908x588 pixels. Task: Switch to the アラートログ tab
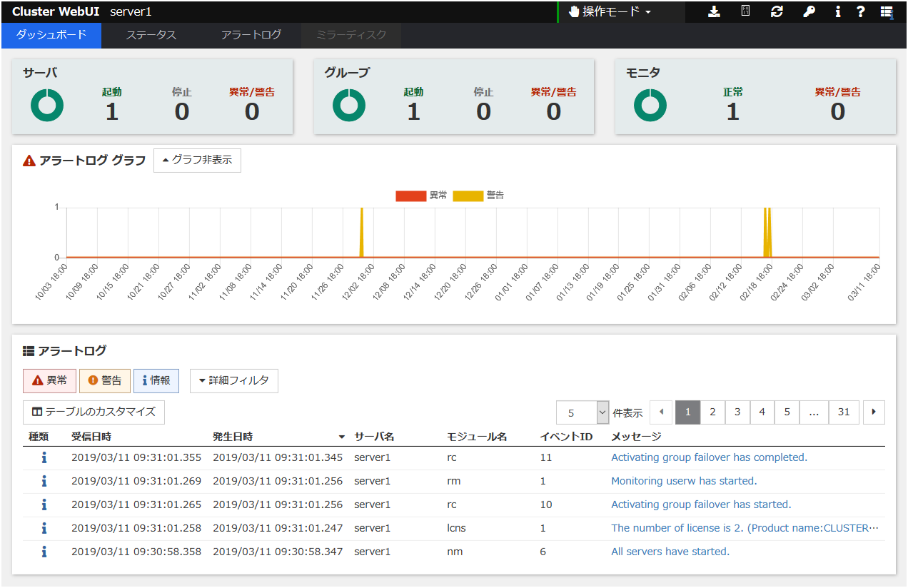251,36
